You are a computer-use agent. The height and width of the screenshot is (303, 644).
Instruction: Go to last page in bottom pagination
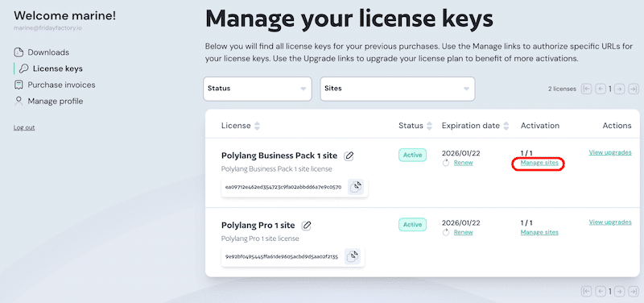tap(634, 292)
